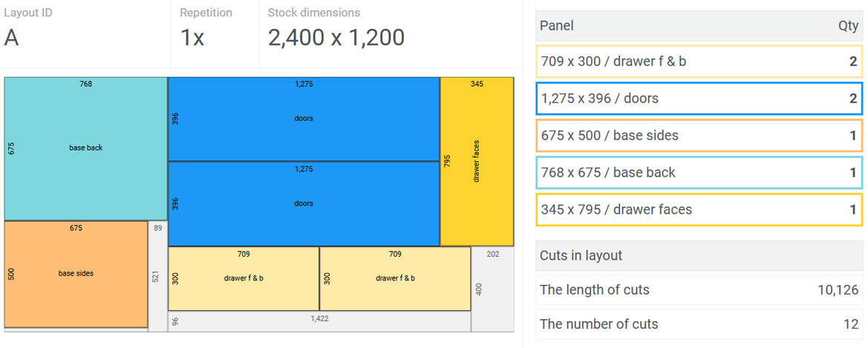Select the "1,275 x 396 / doors" list row

[698, 99]
